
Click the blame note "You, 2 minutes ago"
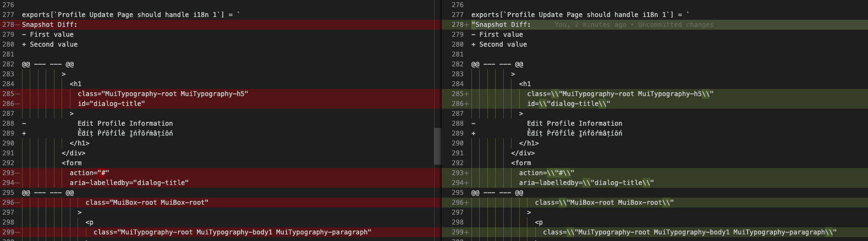590,25
